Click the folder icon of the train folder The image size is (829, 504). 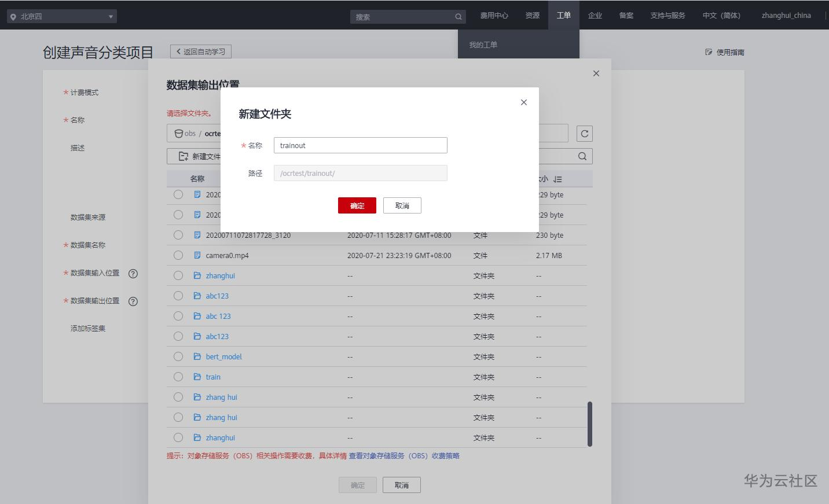[x=197, y=377]
